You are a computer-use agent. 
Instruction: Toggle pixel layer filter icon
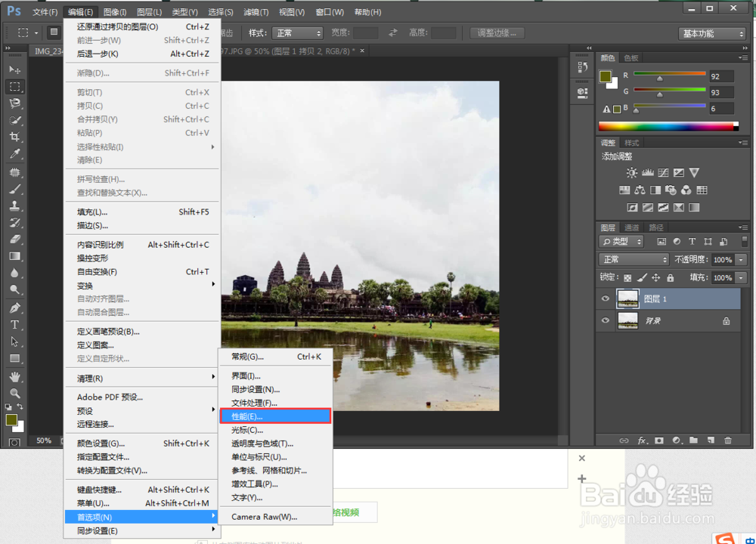[x=661, y=242]
